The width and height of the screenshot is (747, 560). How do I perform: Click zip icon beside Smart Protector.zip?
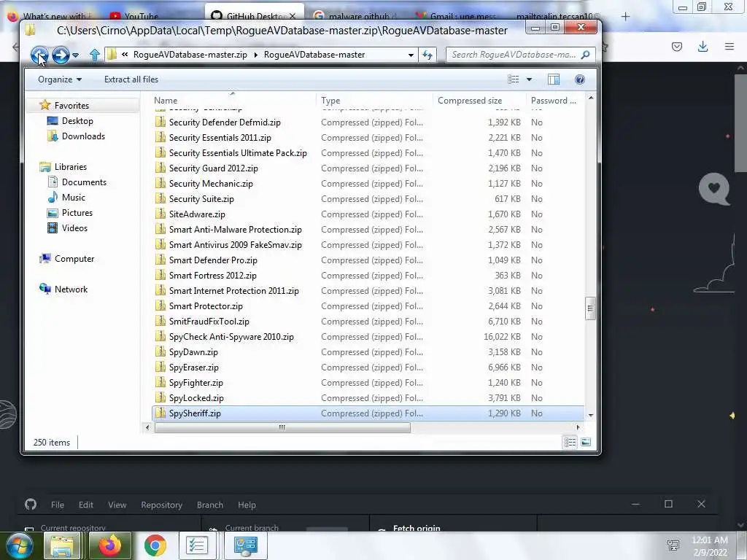click(160, 306)
